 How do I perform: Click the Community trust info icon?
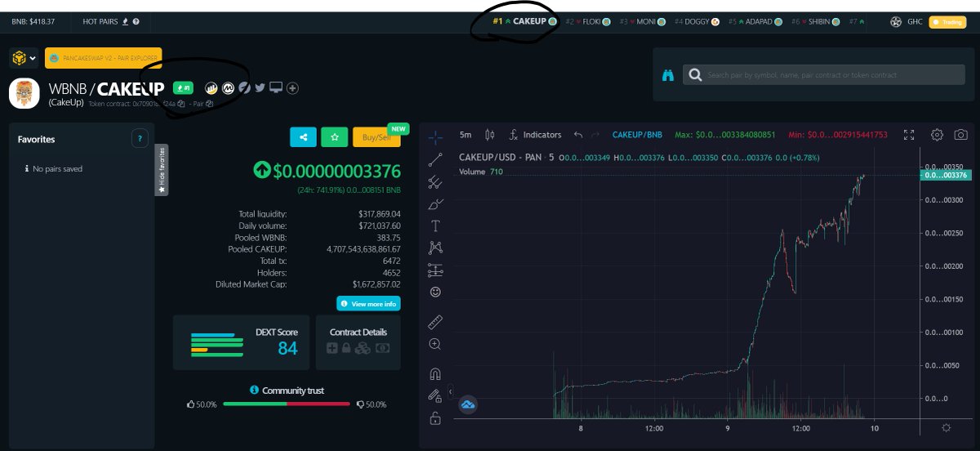click(x=254, y=391)
